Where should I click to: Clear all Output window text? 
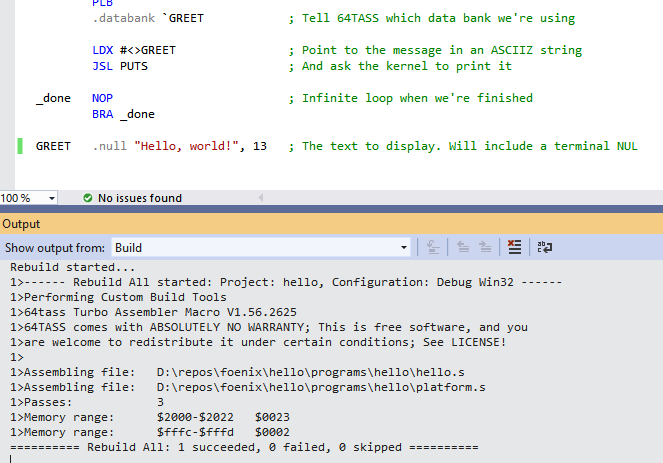[x=514, y=247]
